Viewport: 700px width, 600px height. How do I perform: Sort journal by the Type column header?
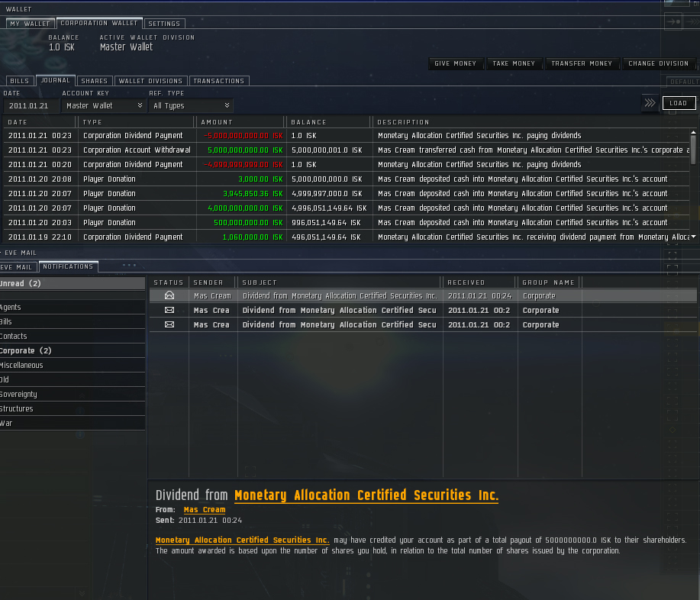click(137, 122)
